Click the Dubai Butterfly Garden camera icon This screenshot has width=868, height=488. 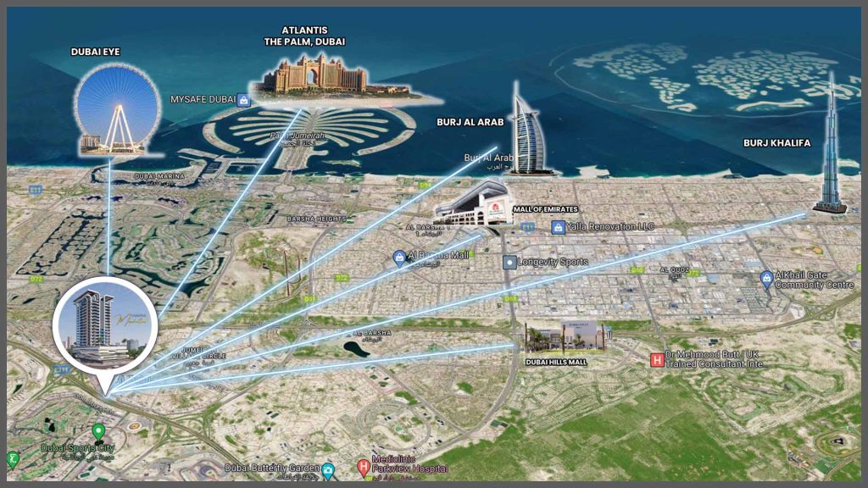pyautogui.click(x=328, y=471)
